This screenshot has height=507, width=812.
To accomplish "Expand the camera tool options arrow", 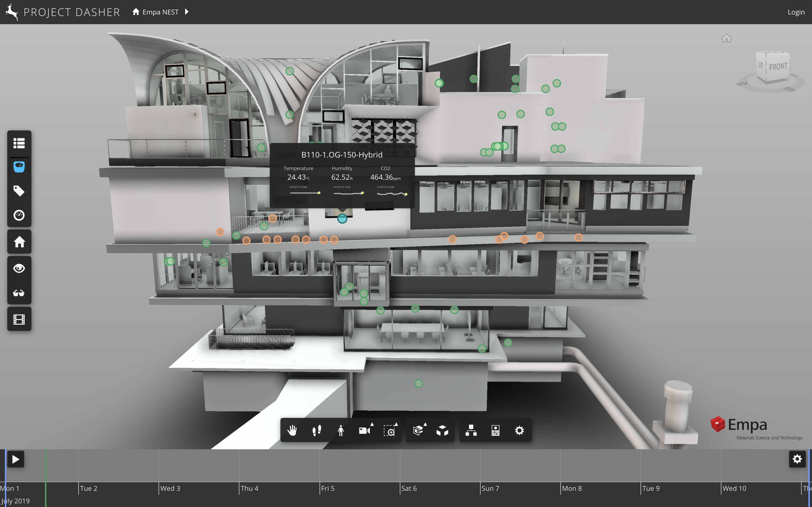I will [372, 424].
